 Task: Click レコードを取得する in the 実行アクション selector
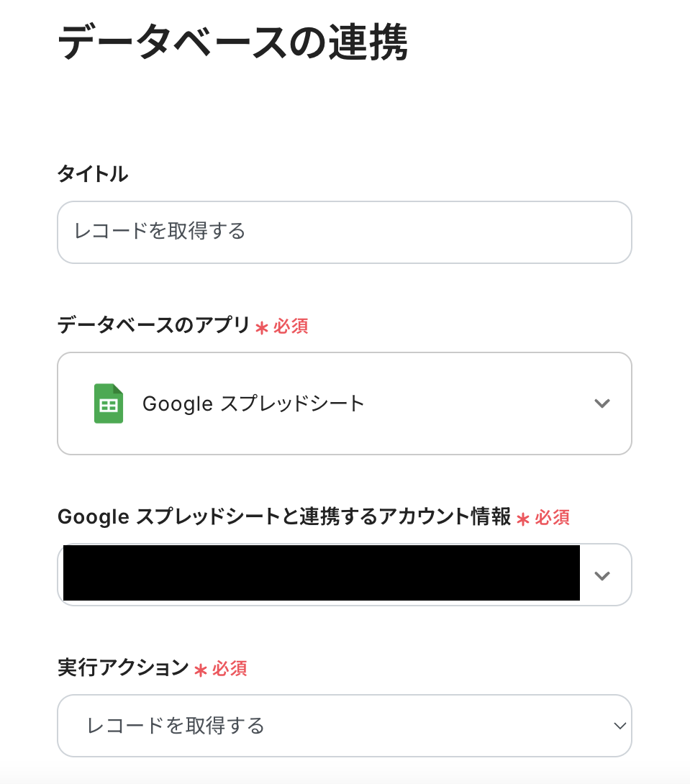point(176,726)
